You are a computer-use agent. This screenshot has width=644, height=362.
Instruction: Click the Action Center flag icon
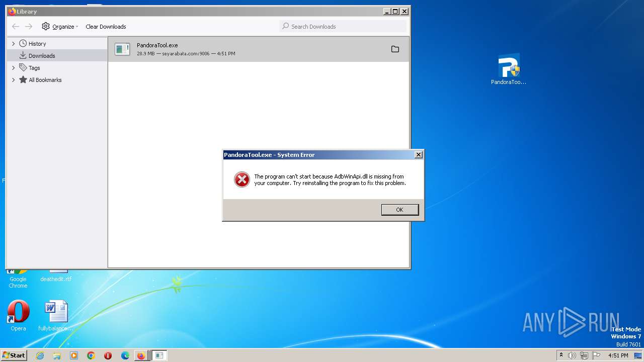pyautogui.click(x=596, y=355)
